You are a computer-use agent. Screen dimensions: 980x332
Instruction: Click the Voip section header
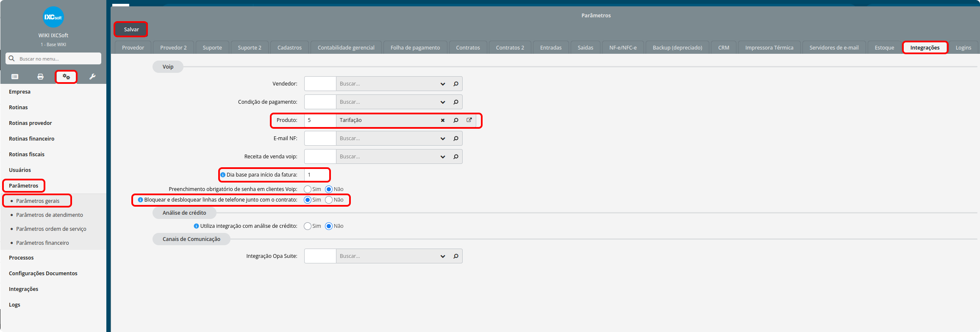pyautogui.click(x=168, y=67)
